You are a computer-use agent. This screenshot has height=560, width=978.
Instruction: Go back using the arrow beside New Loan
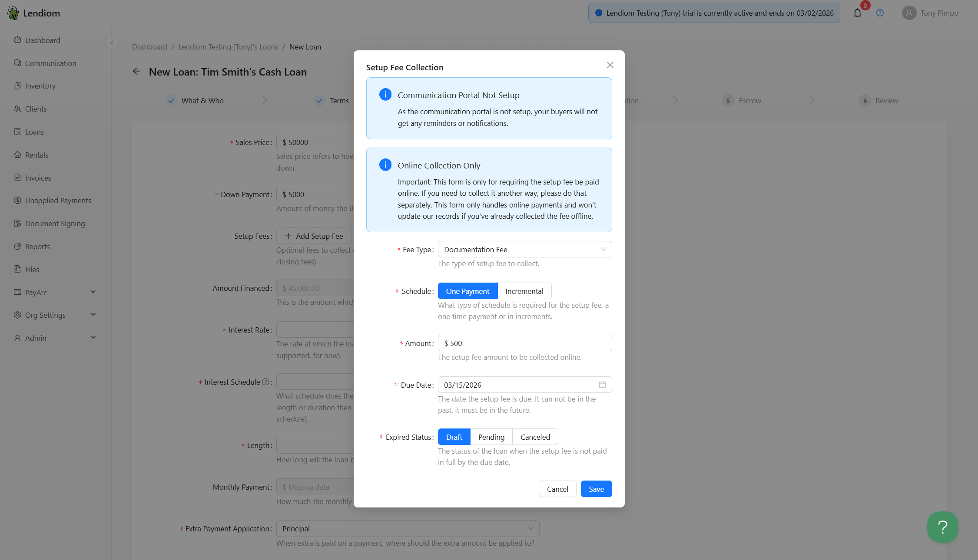click(136, 71)
